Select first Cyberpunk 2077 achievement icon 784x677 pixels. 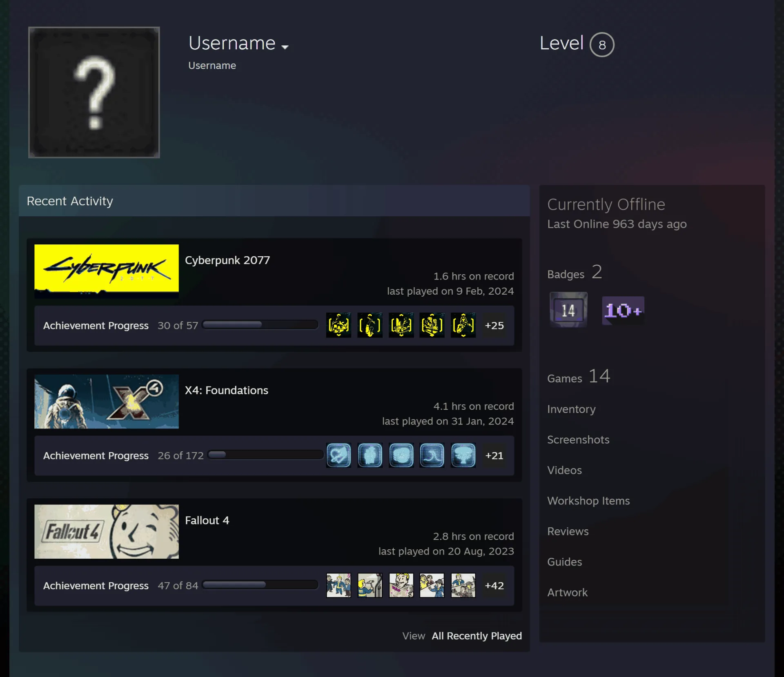[x=339, y=325]
